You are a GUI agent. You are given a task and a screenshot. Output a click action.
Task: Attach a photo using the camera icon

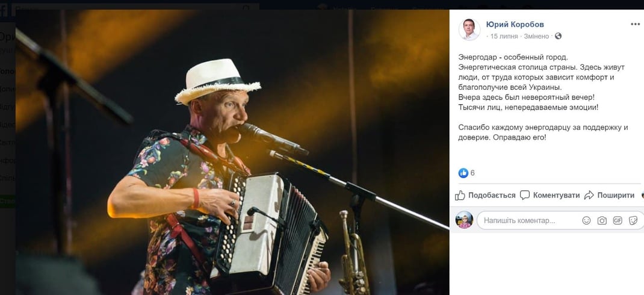(x=602, y=221)
